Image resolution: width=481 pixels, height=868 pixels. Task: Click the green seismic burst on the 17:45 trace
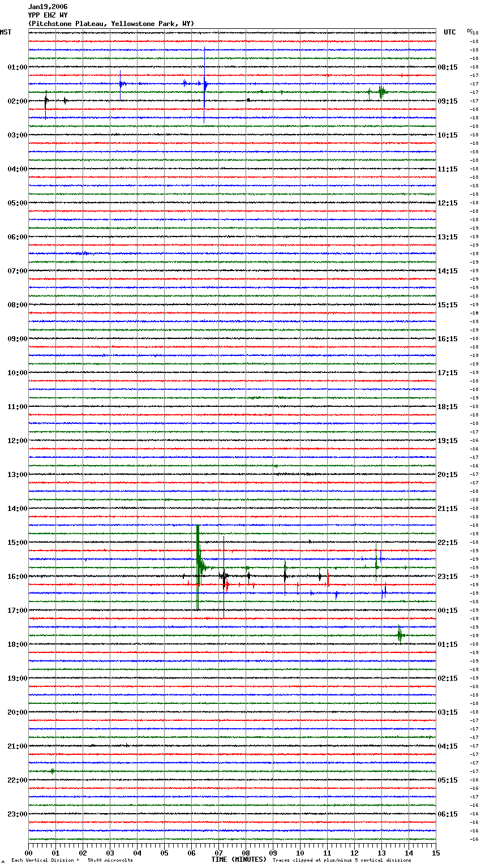(400, 635)
